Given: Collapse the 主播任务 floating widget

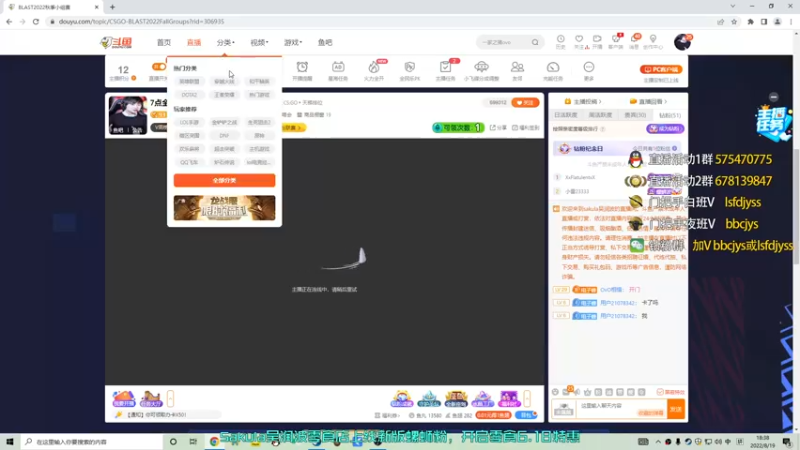Looking at the screenshot, I should point(773,97).
